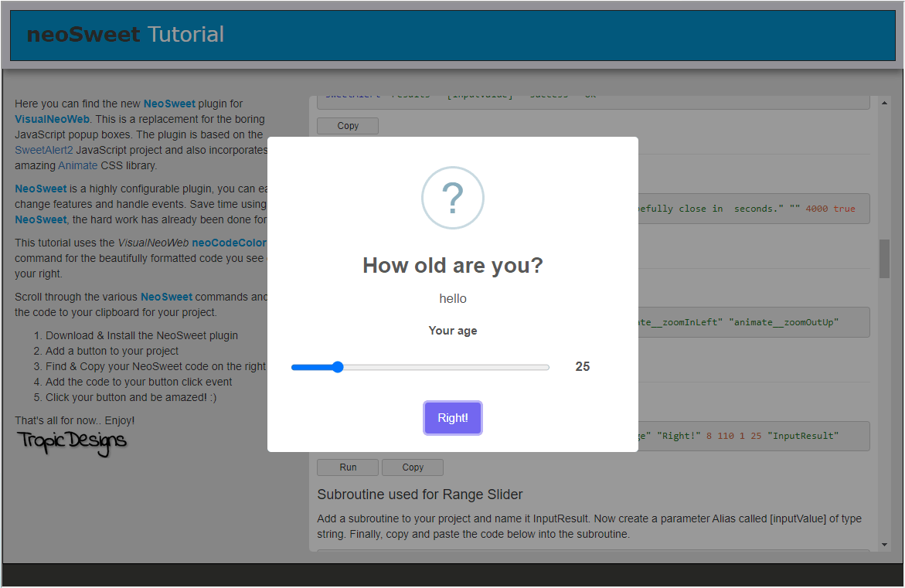Click 'Click your button and be amazed!' step
The image size is (905, 588).
131,398
